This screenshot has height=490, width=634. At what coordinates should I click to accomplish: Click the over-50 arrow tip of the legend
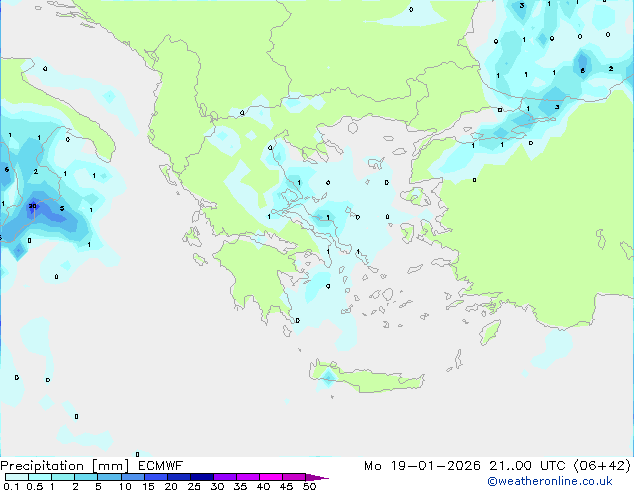pos(317,478)
